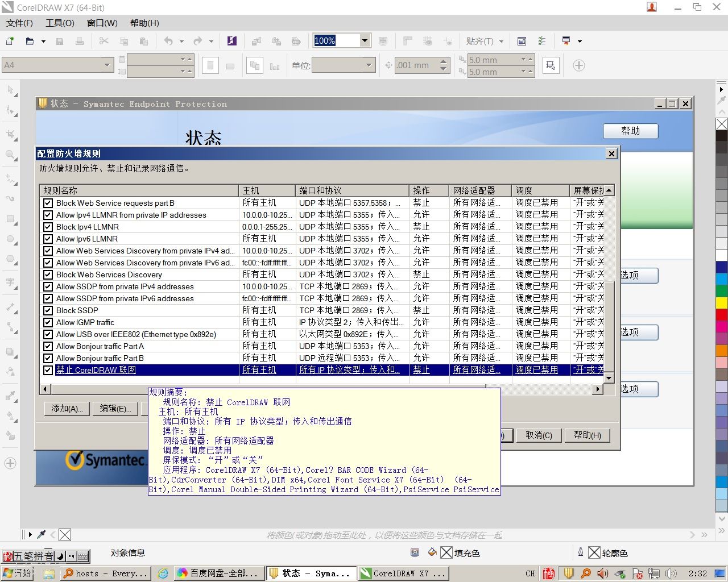Select the yellow color swatch in palette
This screenshot has height=582, width=728.
[x=722, y=302]
